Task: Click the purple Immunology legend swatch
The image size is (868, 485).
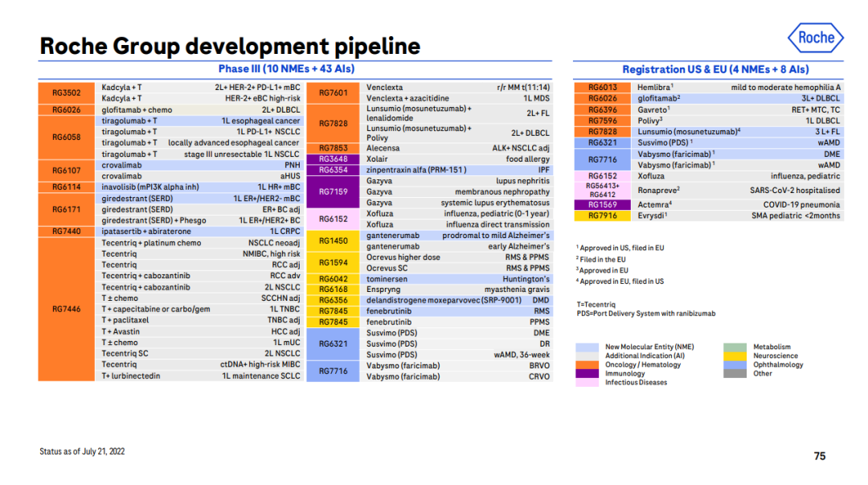Action: pyautogui.click(x=587, y=373)
